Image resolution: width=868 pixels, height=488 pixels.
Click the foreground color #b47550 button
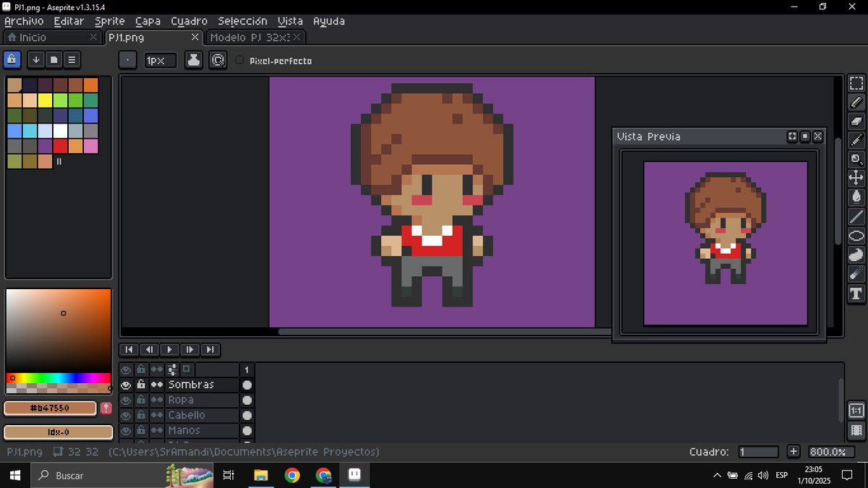50,408
